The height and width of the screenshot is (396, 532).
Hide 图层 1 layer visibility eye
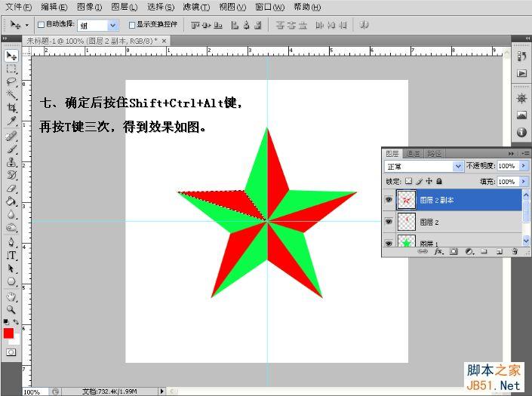click(389, 243)
